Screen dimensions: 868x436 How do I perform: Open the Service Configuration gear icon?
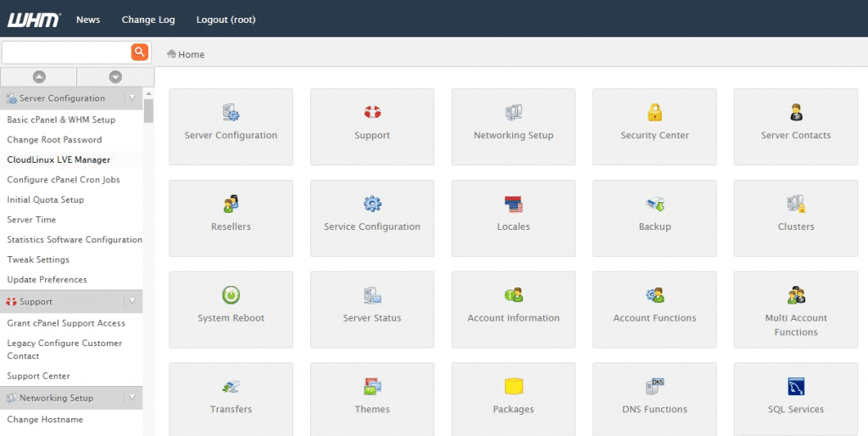372,204
